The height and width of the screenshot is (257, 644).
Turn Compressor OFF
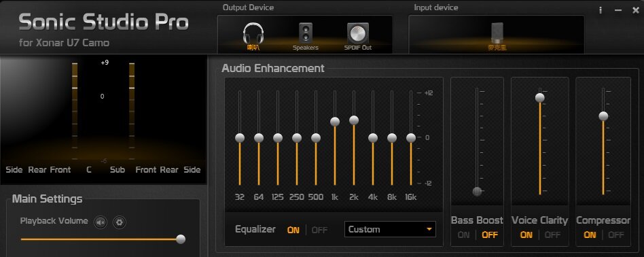click(616, 235)
